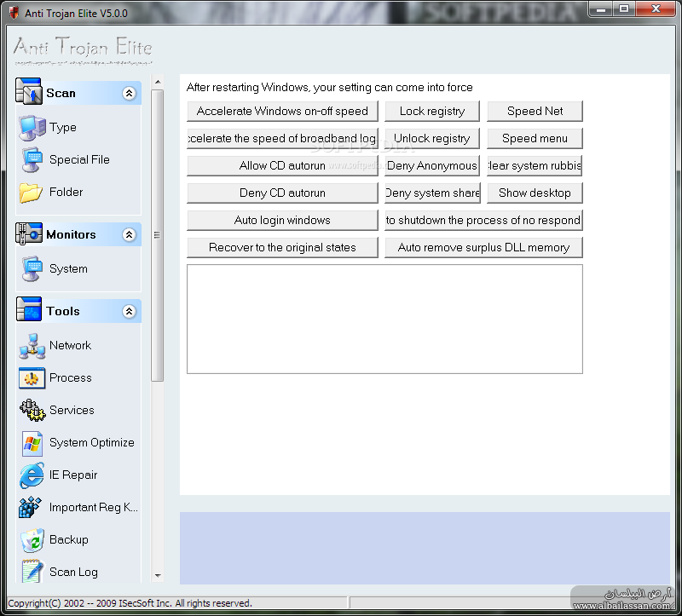Click the Folder scan icon
Viewport: 682px width, 616px height.
(x=31, y=193)
